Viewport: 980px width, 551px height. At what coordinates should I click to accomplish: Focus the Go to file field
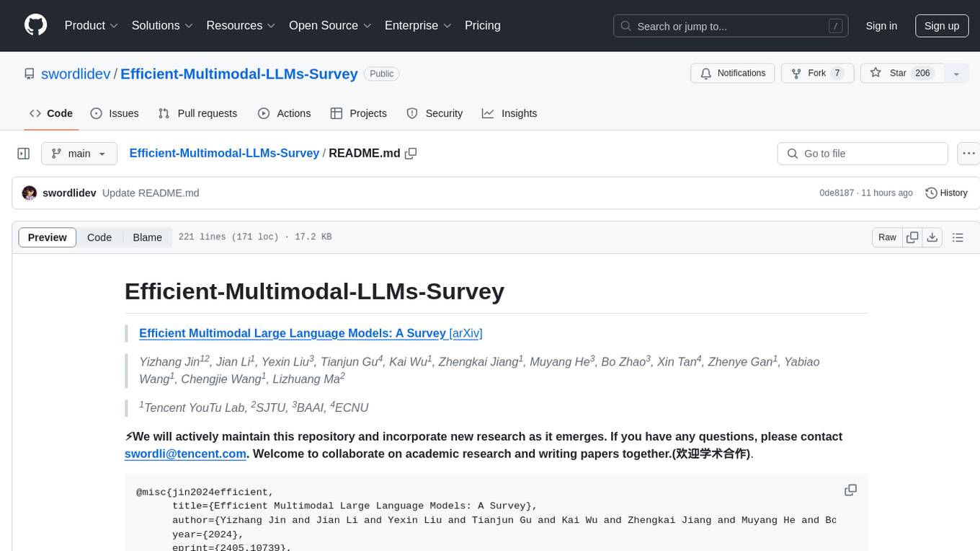(x=863, y=154)
